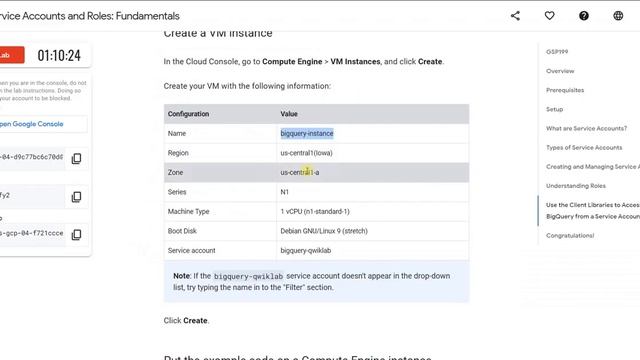The height and width of the screenshot is (360, 640).
Task: Click the Value column header
Action: point(289,114)
